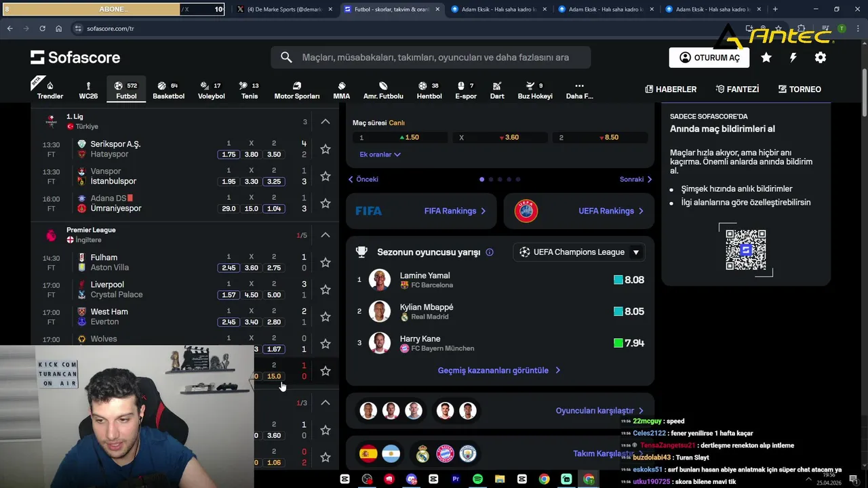Open Motor Sporları category
The height and width of the screenshot is (488, 868).
pyautogui.click(x=297, y=90)
